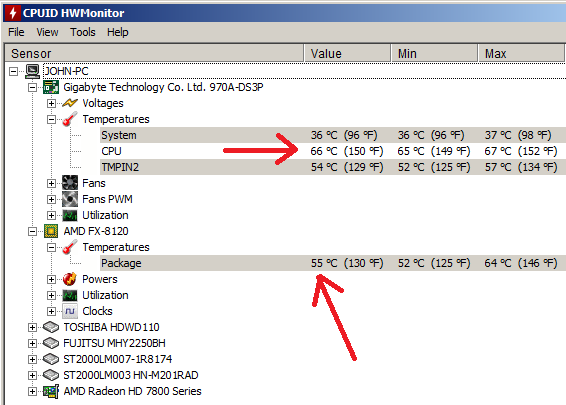Click the AMD FX-8120 processor icon
The height and width of the screenshot is (405, 566).
click(51, 231)
